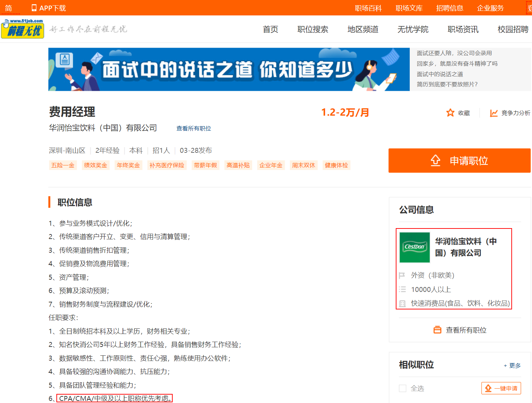This screenshot has width=532, height=403.
Task: Click the job title 费用经理
Action: click(x=72, y=112)
